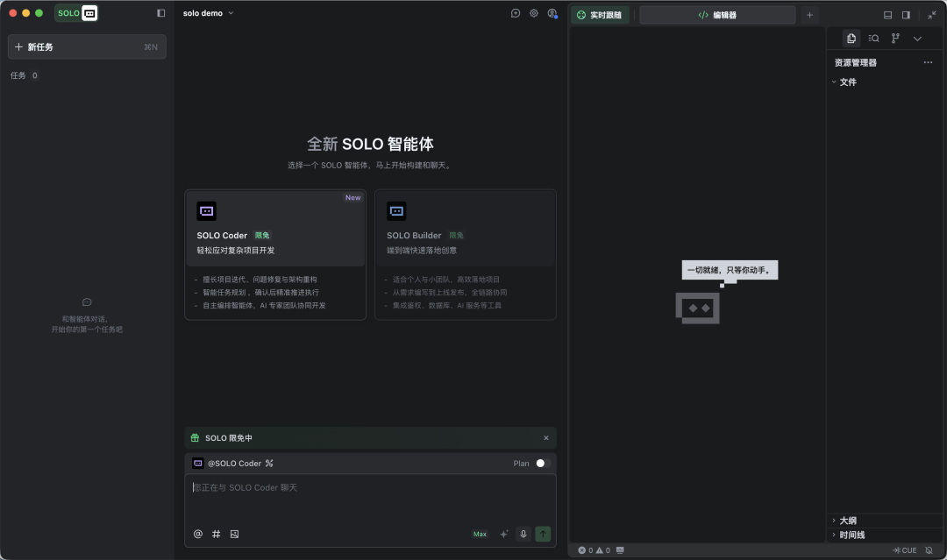The image size is (947, 560).
Task: Open the image attachment icon in chat toolbar
Action: (x=234, y=534)
